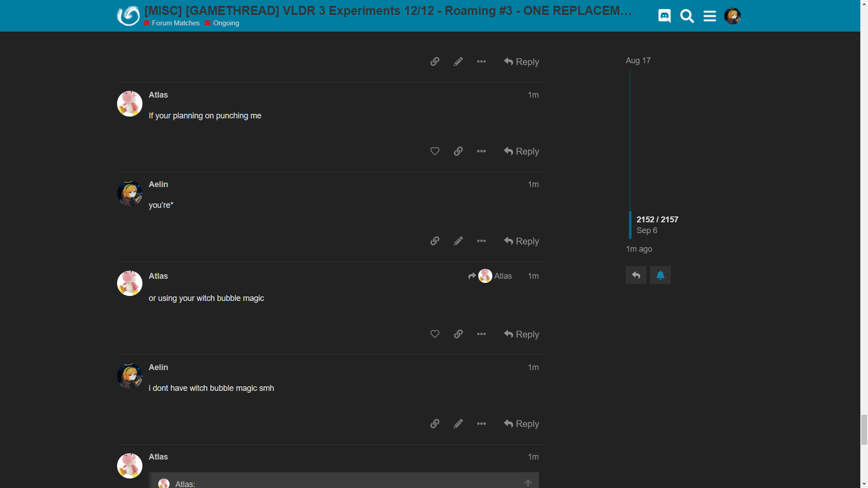Open the Discord chat icon in header

(664, 16)
